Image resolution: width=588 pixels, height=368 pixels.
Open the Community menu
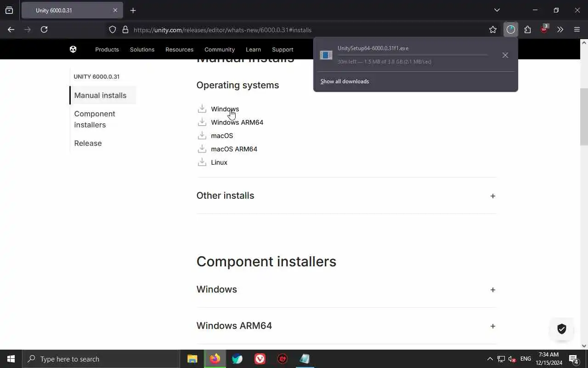tap(220, 49)
